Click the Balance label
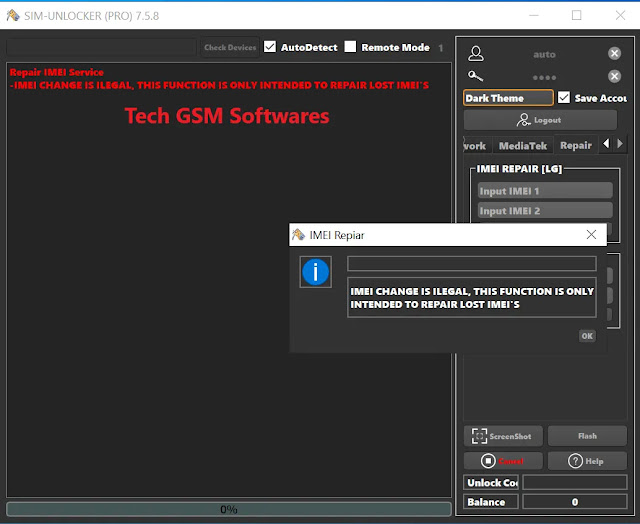This screenshot has height=524, width=640. [491, 502]
